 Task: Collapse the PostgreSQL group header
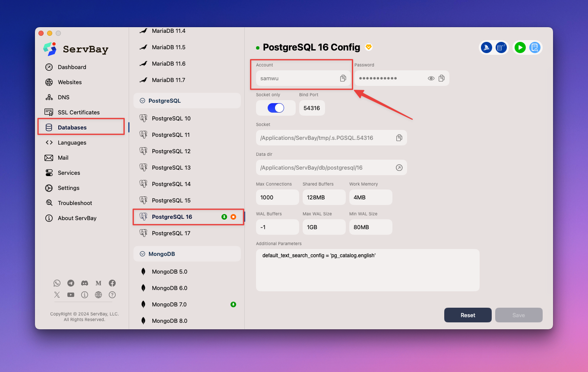click(x=187, y=101)
